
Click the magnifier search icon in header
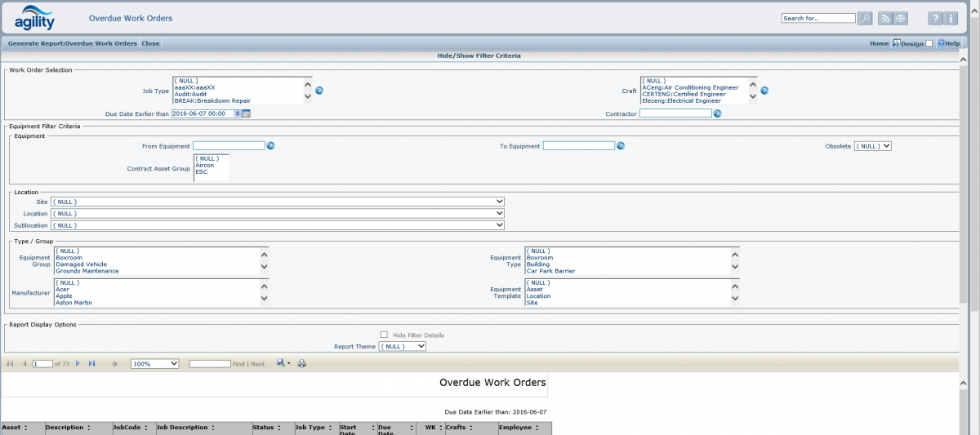[865, 18]
